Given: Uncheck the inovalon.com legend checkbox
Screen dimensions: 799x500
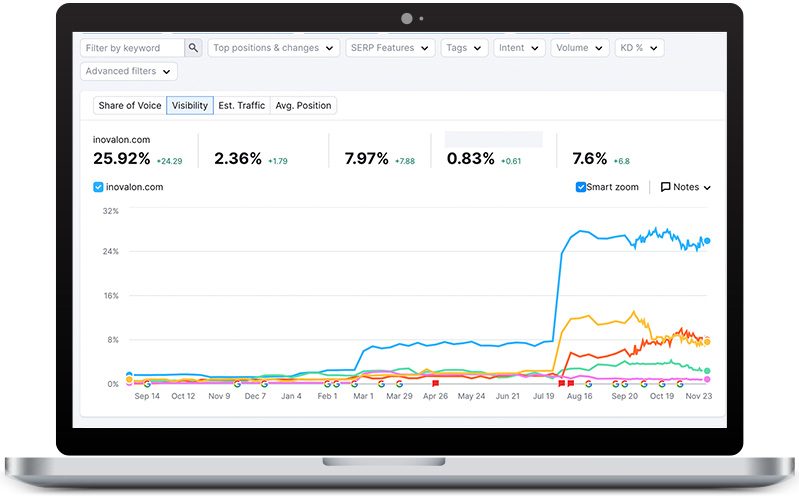Looking at the screenshot, I should point(98,187).
